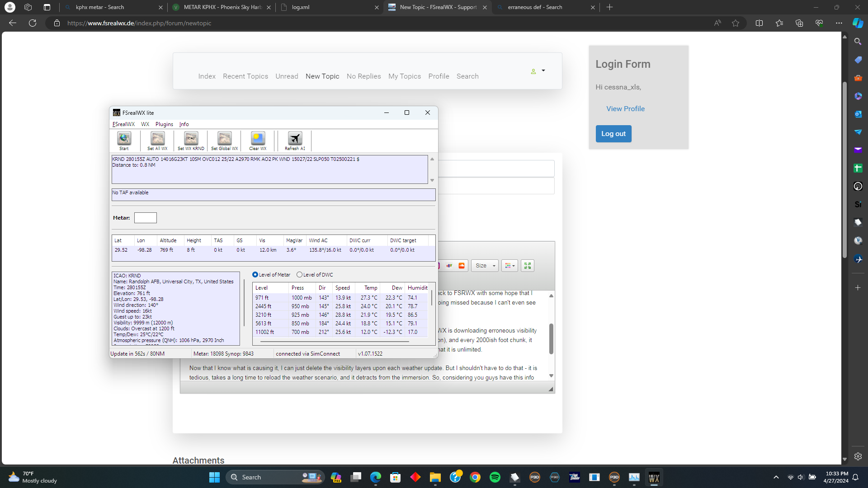The height and width of the screenshot is (488, 868).
Task: Click the SoundCloud embed icon in editor
Action: coord(462,266)
